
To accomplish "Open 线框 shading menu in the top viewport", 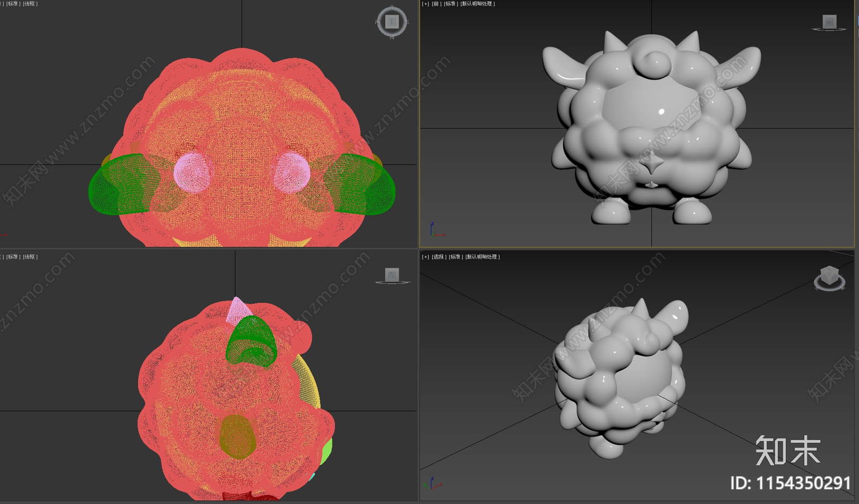I will coord(30,4).
